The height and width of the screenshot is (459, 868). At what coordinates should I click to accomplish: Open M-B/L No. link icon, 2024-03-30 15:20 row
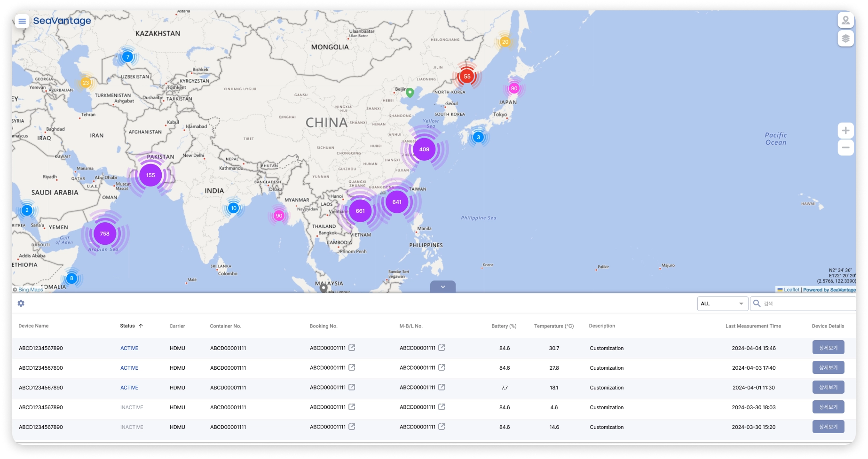click(x=442, y=427)
